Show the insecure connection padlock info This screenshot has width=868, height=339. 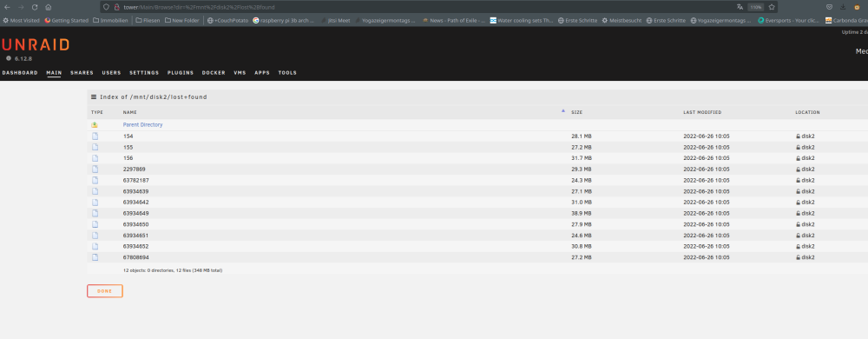click(117, 7)
